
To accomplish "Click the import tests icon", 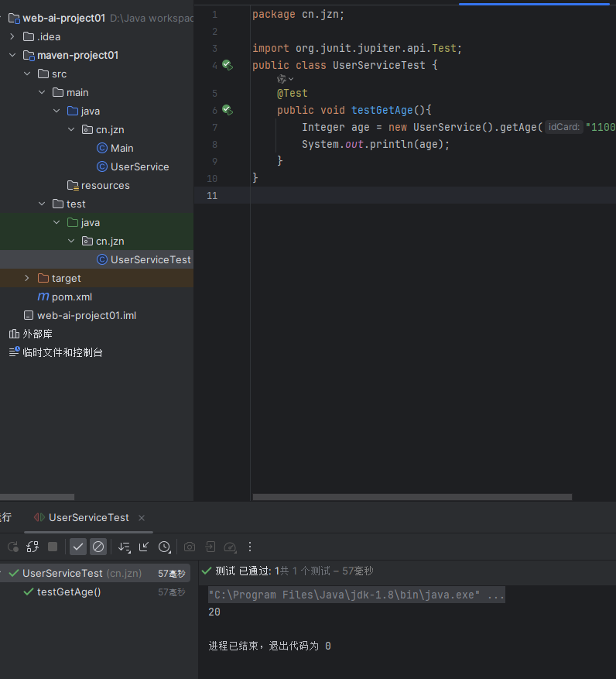I will [210, 547].
